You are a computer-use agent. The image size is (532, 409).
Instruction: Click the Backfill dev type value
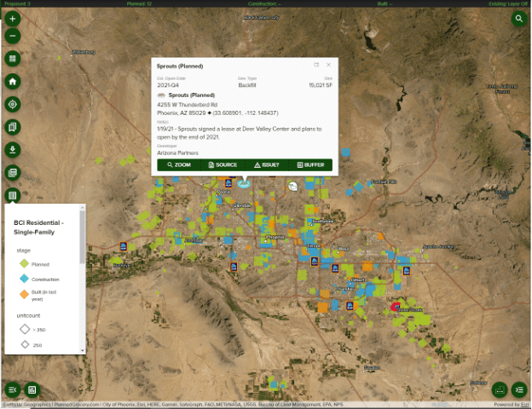click(x=247, y=85)
